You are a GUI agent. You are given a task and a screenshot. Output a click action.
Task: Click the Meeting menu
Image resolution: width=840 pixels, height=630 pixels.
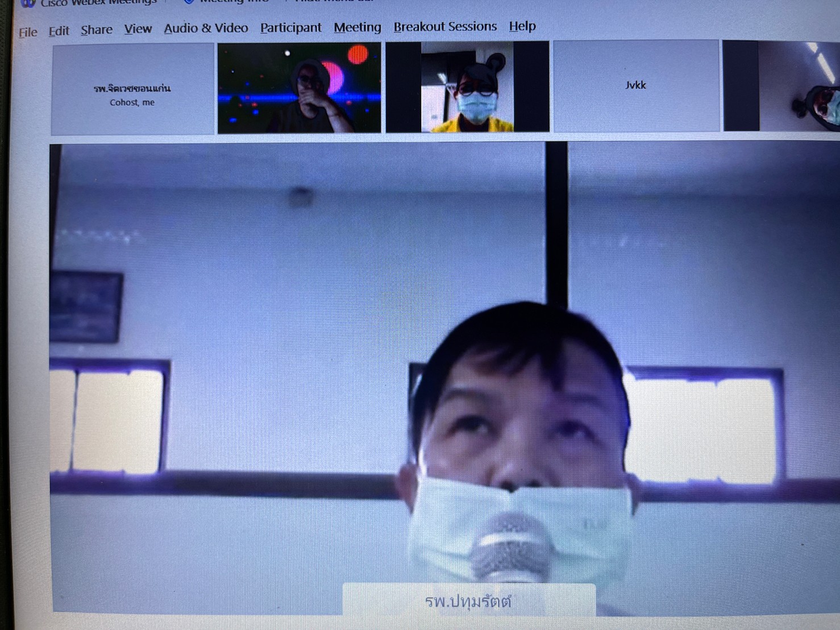point(357,27)
